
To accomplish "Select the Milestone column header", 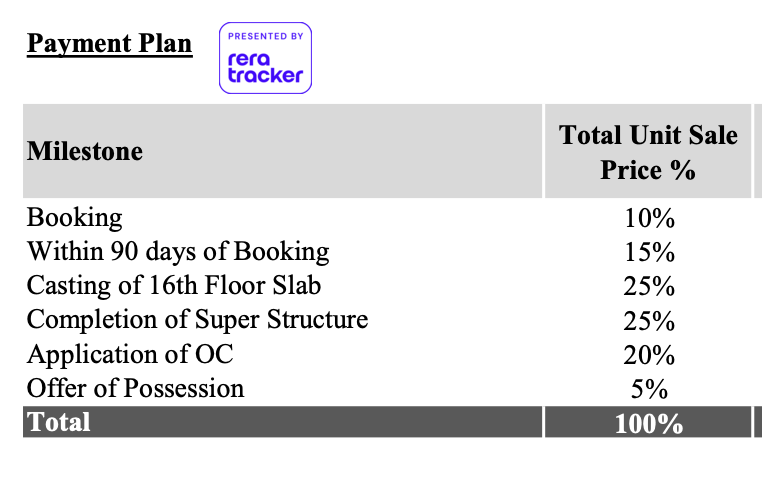I will pos(85,151).
